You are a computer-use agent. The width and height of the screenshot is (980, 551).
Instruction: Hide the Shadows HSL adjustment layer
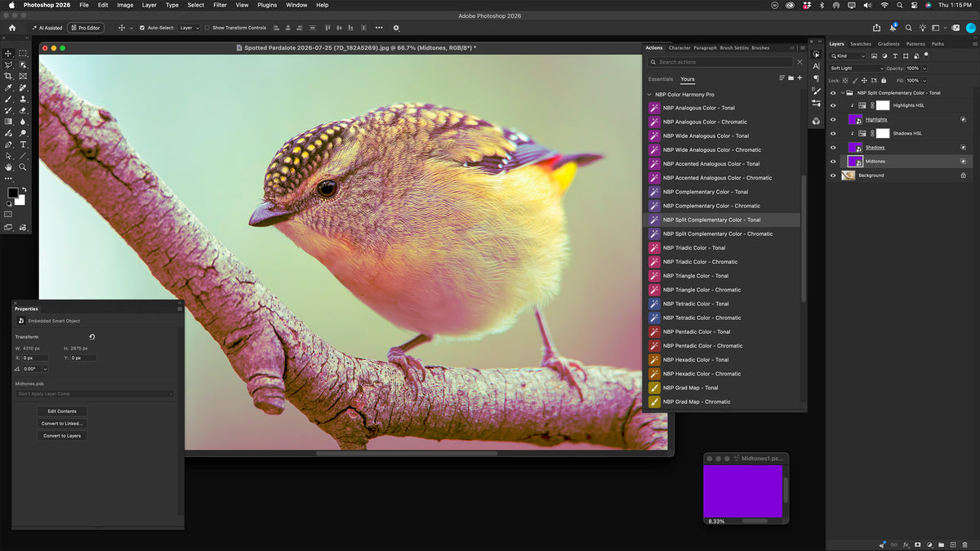[833, 133]
